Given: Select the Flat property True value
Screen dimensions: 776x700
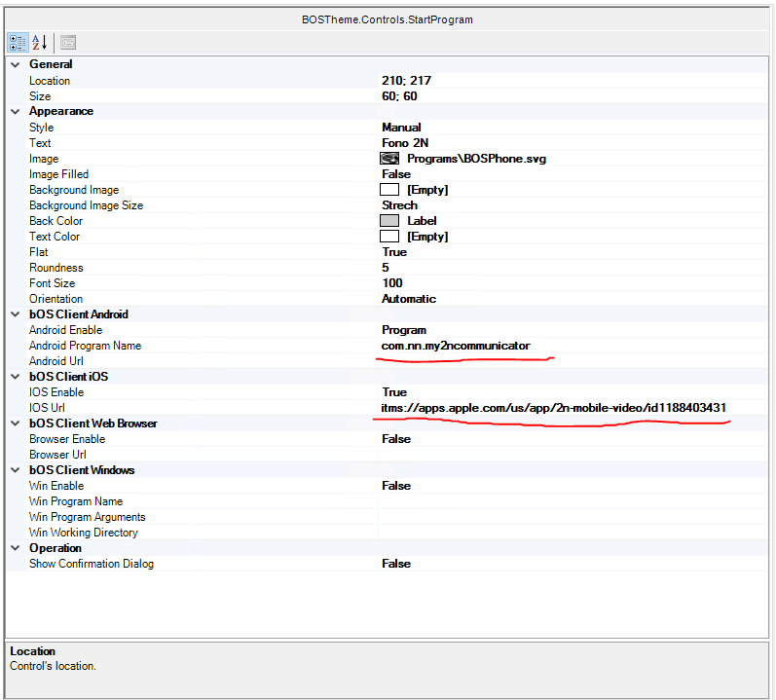Looking at the screenshot, I should click(x=394, y=252).
